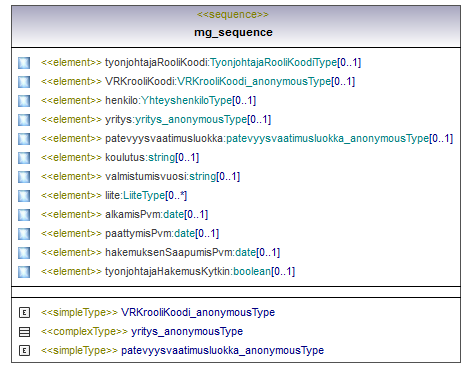Click the mg_sequence class title
This screenshot has height=367, width=471.
[x=233, y=32]
